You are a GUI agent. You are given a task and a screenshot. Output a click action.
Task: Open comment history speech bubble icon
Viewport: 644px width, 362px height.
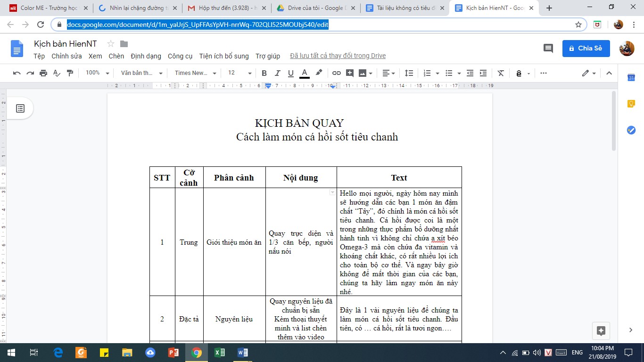click(x=548, y=48)
